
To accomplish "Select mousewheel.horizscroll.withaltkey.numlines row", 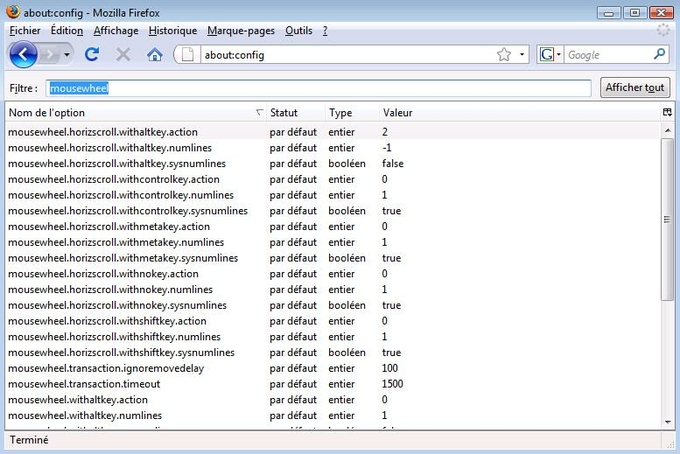I will (333, 148).
